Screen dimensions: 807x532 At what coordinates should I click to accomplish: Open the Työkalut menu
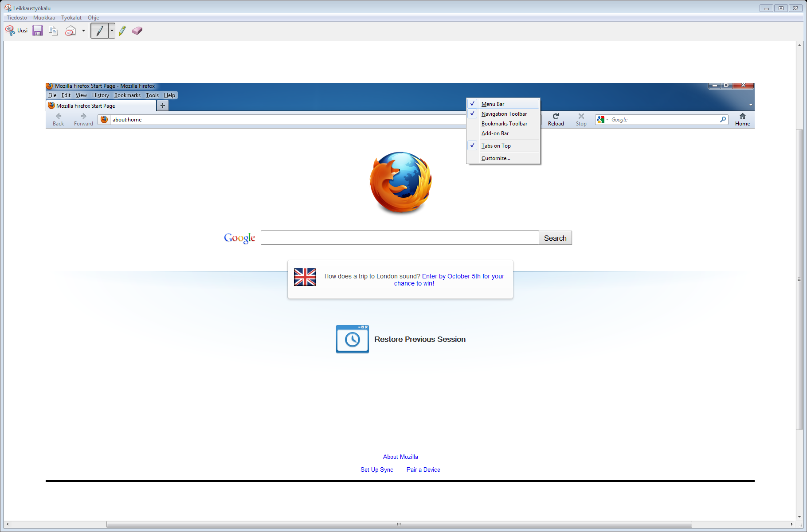coord(71,18)
